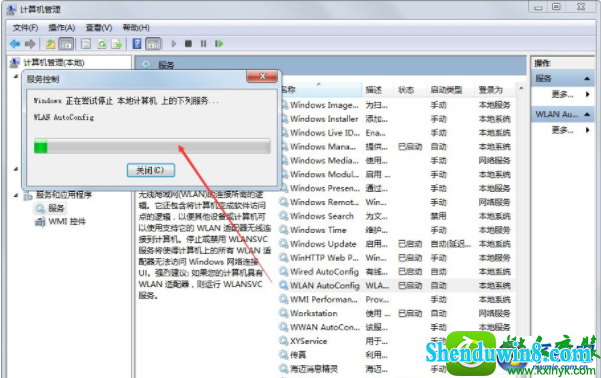Toggle the Show/Hide Action Pane icon
Screen dimensions: 601x378
[x=153, y=44]
